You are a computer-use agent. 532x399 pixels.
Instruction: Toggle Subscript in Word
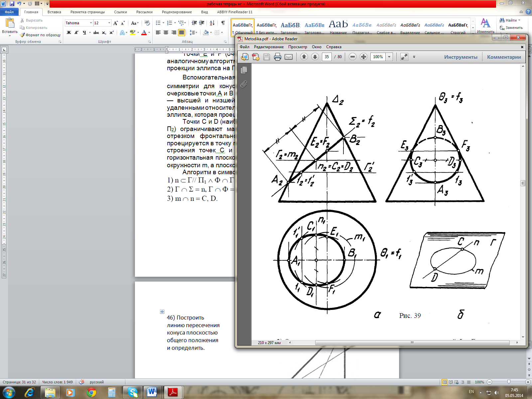click(x=104, y=33)
